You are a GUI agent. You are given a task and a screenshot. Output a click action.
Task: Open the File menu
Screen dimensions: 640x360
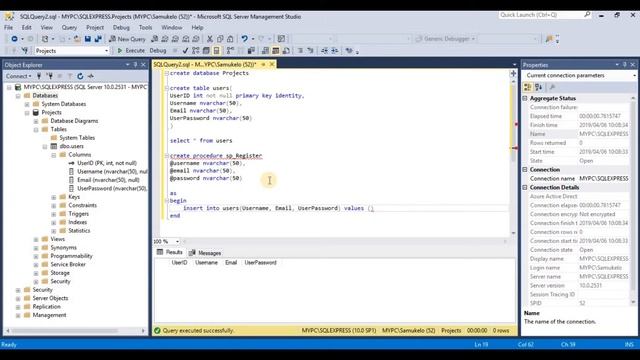pos(9,27)
